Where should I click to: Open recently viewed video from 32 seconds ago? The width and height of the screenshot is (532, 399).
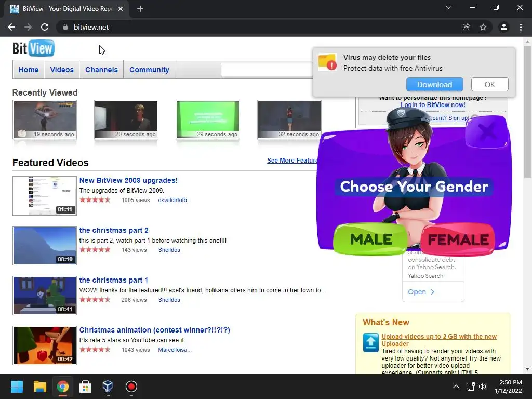click(x=289, y=119)
